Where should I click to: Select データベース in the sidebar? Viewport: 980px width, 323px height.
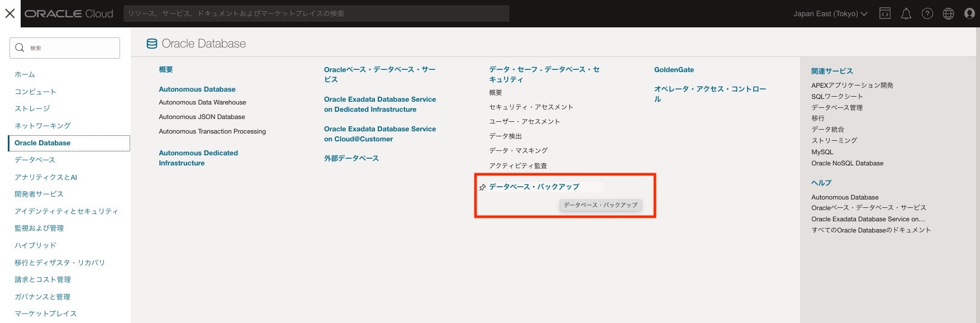pos(35,160)
